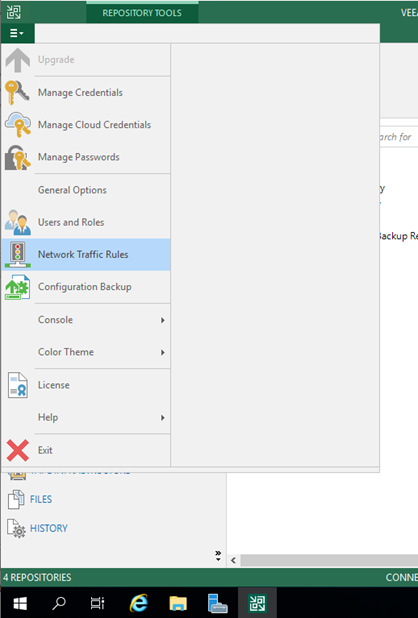
Task: Click the horizontal scrollbar left arrow
Action: point(233,560)
